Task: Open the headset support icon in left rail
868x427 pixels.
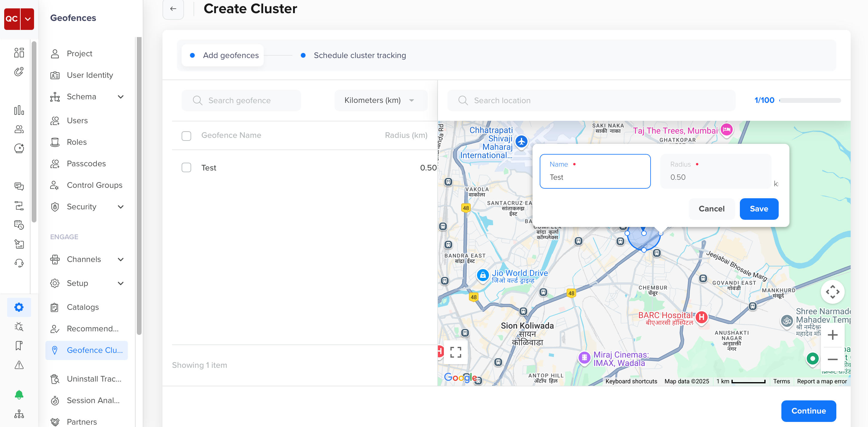Action: pos(19,263)
